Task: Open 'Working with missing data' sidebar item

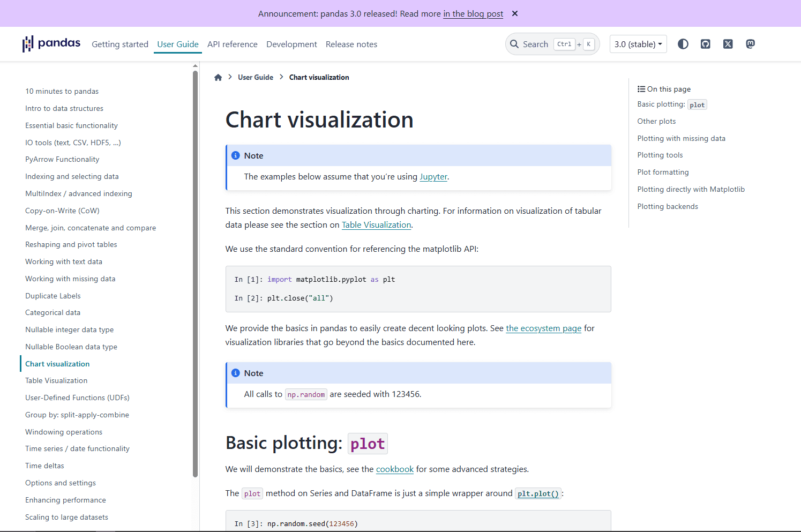Action: coord(70,279)
